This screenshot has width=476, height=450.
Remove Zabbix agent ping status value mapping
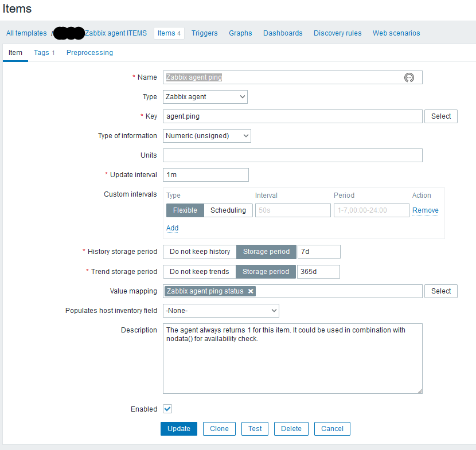(x=251, y=291)
